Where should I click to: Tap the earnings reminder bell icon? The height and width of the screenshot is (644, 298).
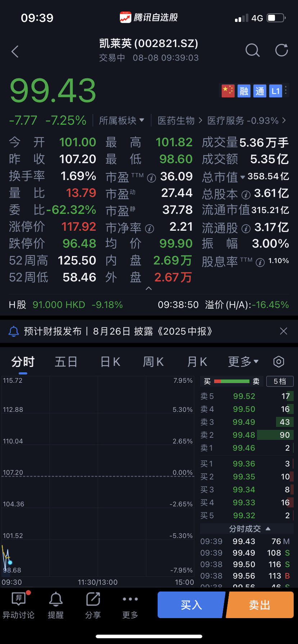click(x=14, y=331)
